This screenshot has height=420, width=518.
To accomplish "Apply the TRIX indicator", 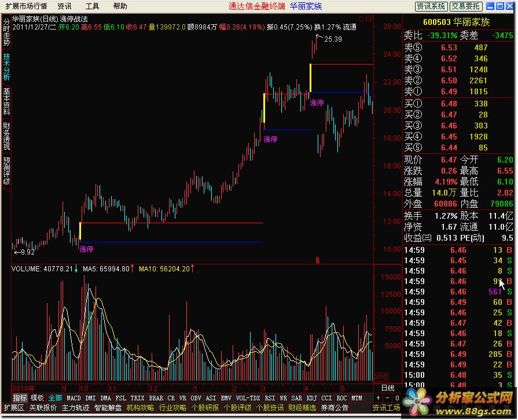I will (137, 398).
